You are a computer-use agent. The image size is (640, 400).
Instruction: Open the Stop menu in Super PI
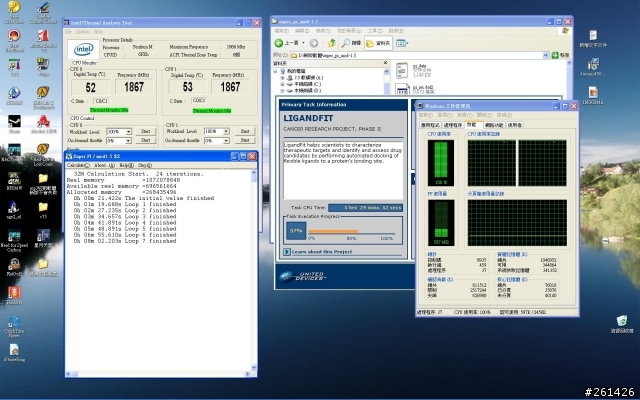(x=144, y=165)
